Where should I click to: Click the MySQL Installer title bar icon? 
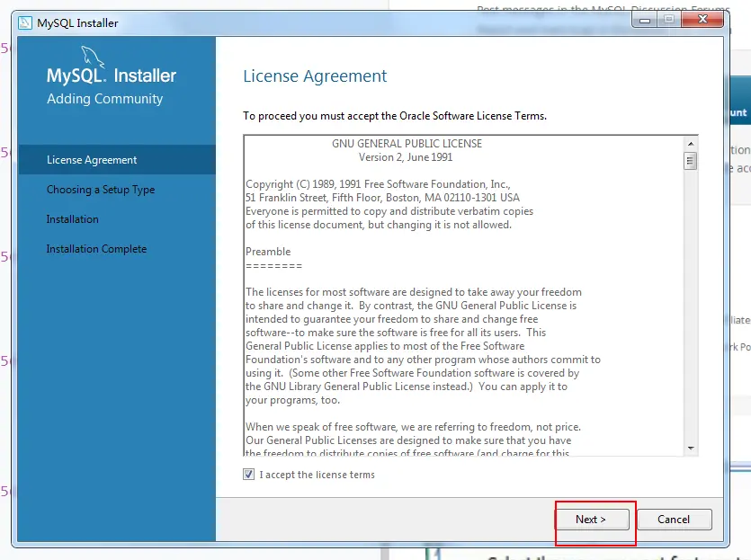point(25,23)
